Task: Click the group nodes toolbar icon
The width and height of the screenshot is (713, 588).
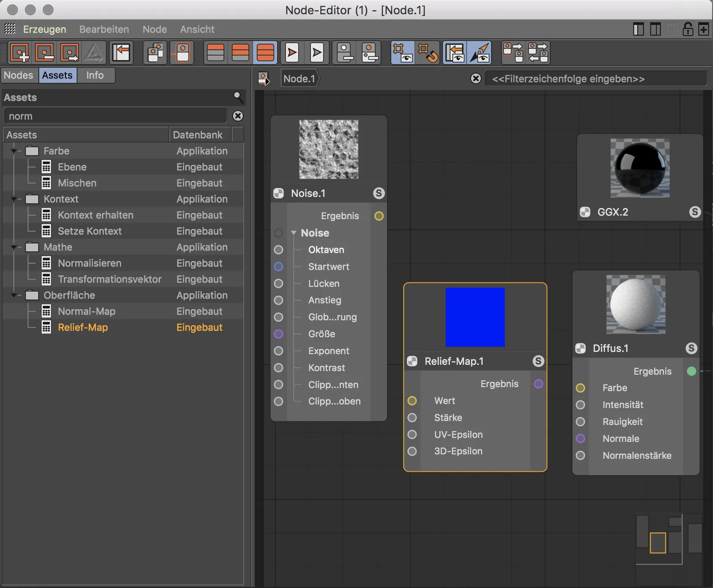Action: [156, 53]
